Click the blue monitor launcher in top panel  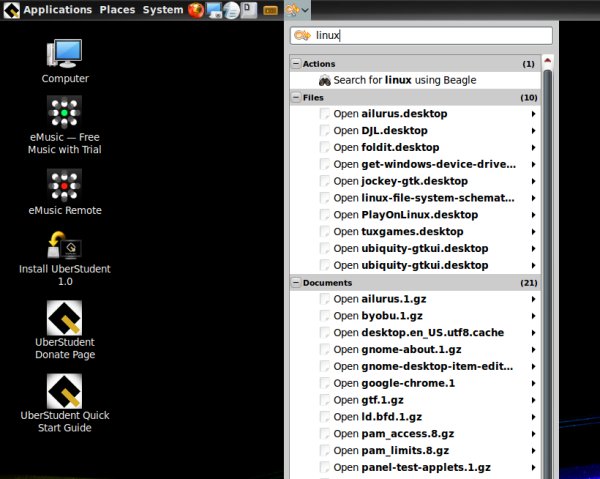(x=214, y=11)
